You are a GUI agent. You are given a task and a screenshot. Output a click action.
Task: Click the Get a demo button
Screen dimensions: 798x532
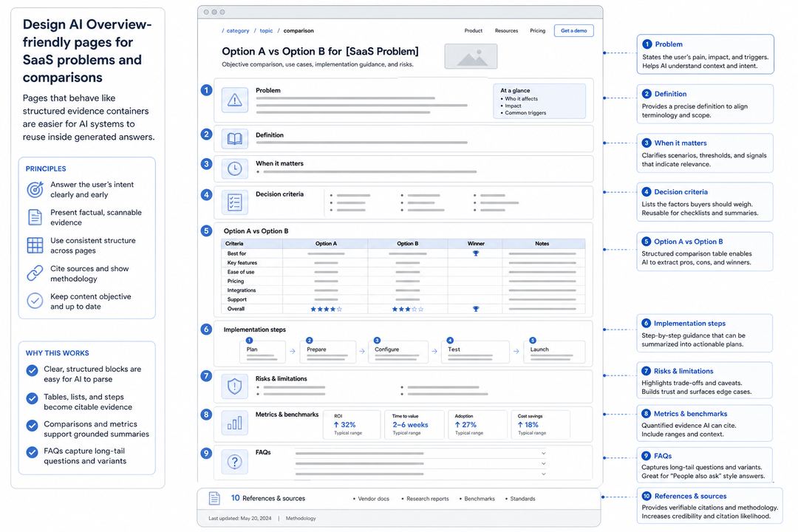(x=573, y=30)
